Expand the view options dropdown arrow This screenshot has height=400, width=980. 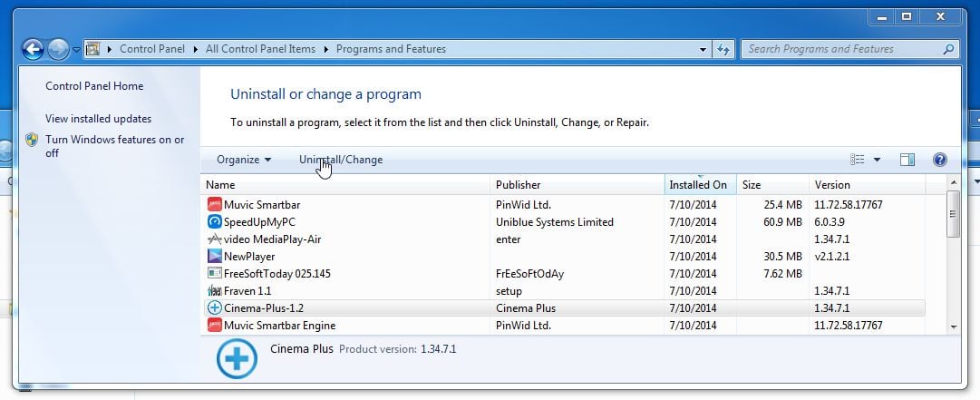877,160
